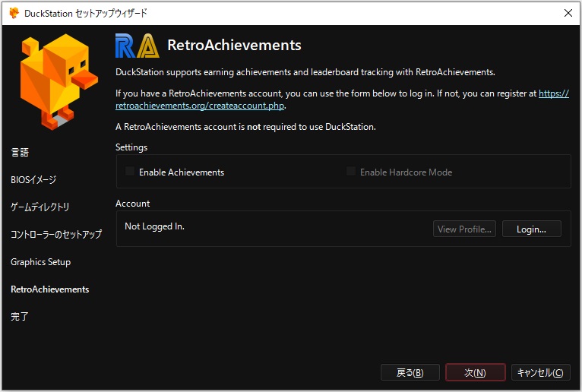Click the Login... button
The image size is (582, 392).
[532, 229]
